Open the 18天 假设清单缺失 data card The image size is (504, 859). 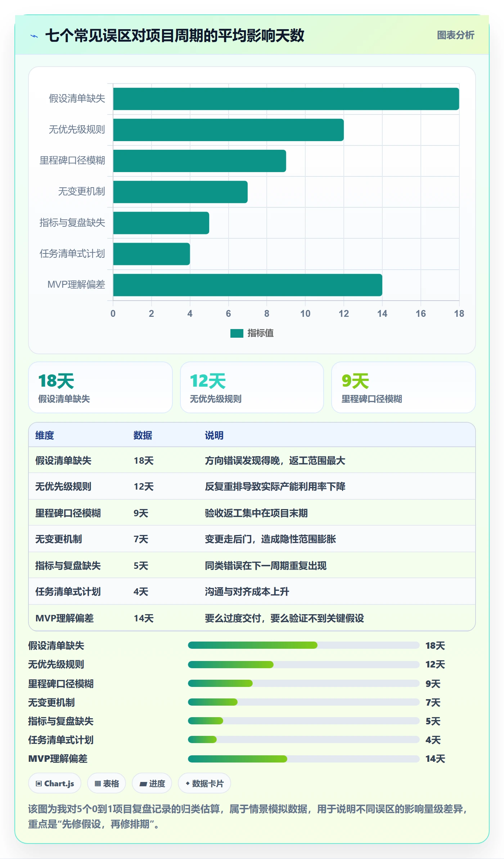point(100,387)
